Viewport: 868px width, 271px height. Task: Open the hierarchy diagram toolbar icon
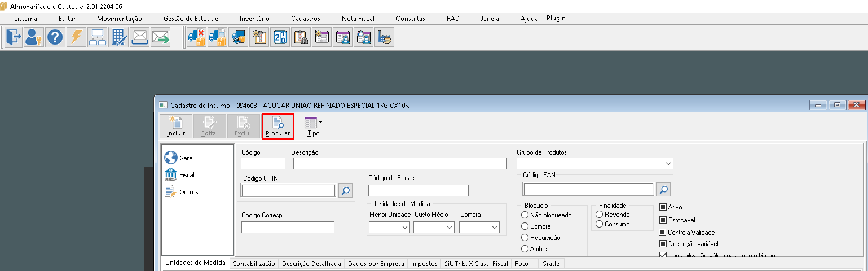pos(98,37)
